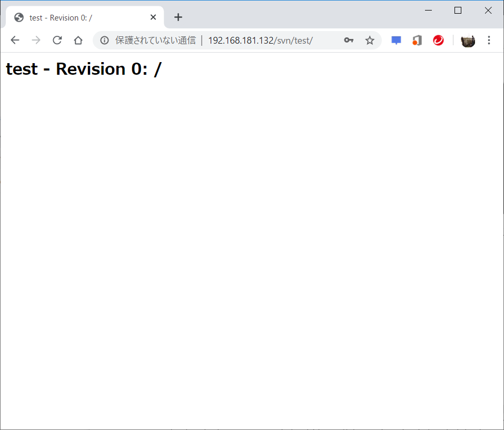Image resolution: width=504 pixels, height=430 pixels.
Task: Open the red Trend Micro extension
Action: (438, 40)
